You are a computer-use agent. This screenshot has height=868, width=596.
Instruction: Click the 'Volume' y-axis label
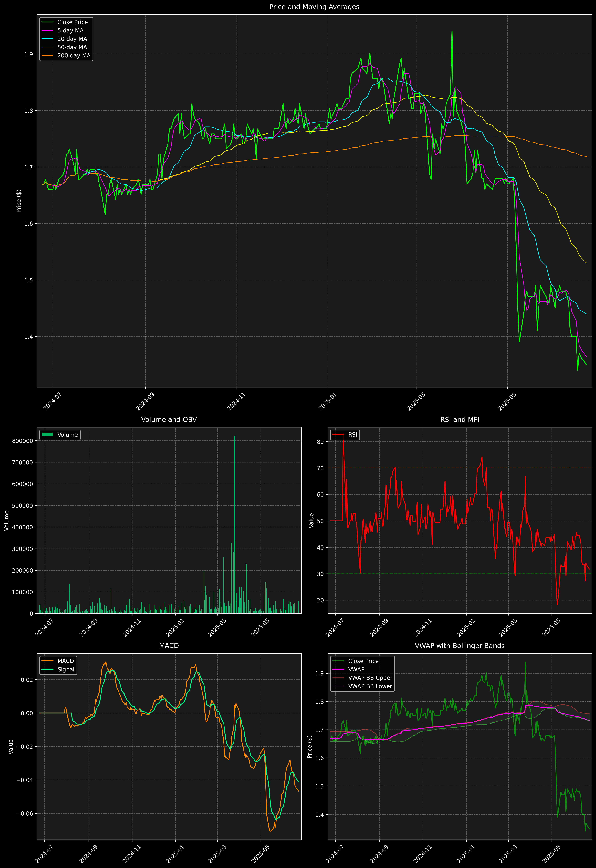coord(6,521)
